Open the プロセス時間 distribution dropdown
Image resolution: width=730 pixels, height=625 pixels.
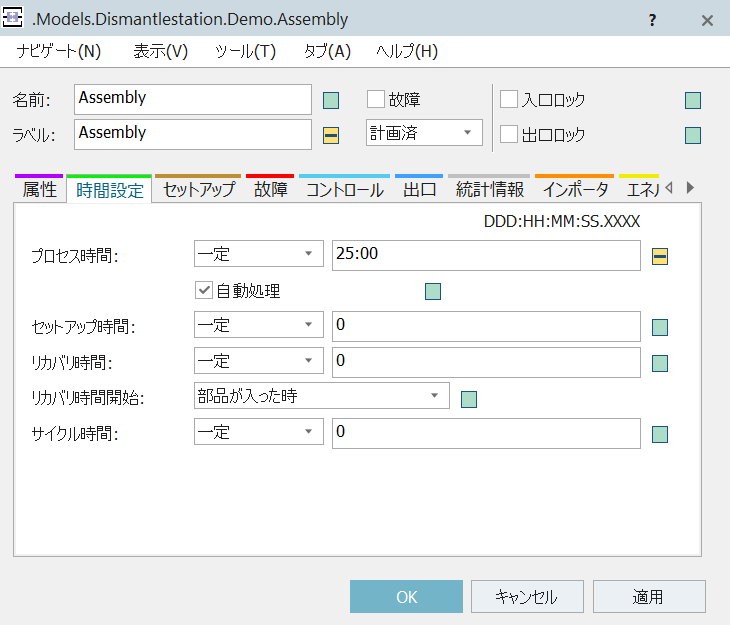(259, 253)
